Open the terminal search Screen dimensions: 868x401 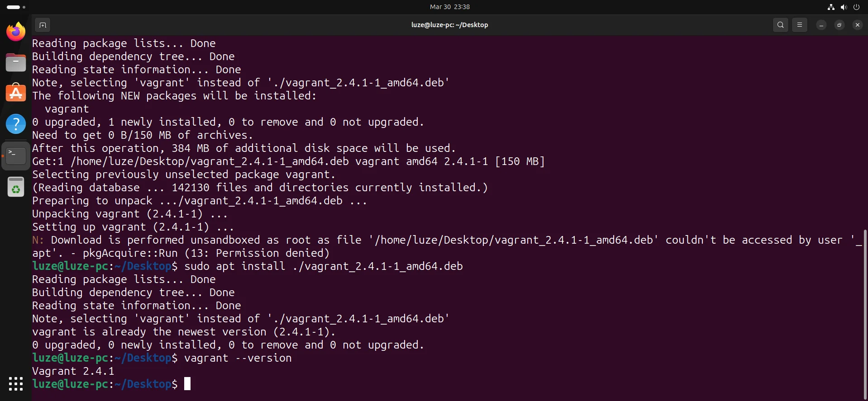[x=780, y=25]
